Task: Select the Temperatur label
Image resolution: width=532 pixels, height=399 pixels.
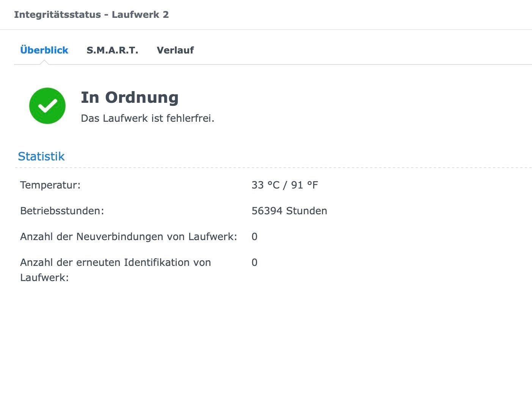Action: coord(50,185)
